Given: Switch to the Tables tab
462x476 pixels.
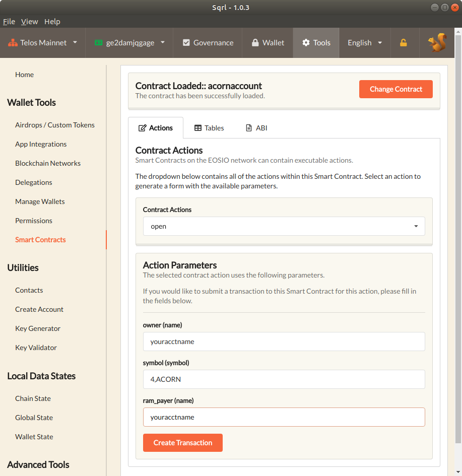Looking at the screenshot, I should (209, 128).
